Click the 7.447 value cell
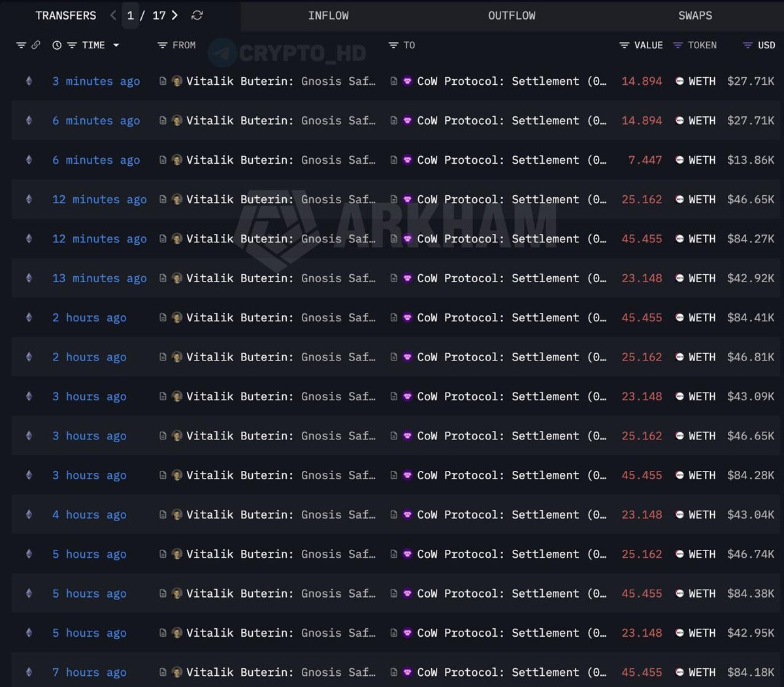 click(x=645, y=160)
